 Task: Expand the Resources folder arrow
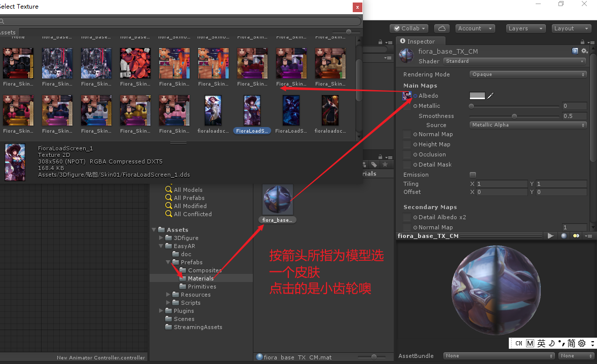[168, 295]
